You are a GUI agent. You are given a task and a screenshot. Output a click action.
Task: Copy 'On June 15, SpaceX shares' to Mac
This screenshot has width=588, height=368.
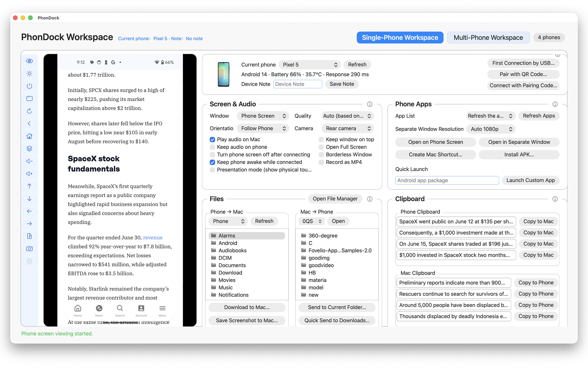(538, 244)
